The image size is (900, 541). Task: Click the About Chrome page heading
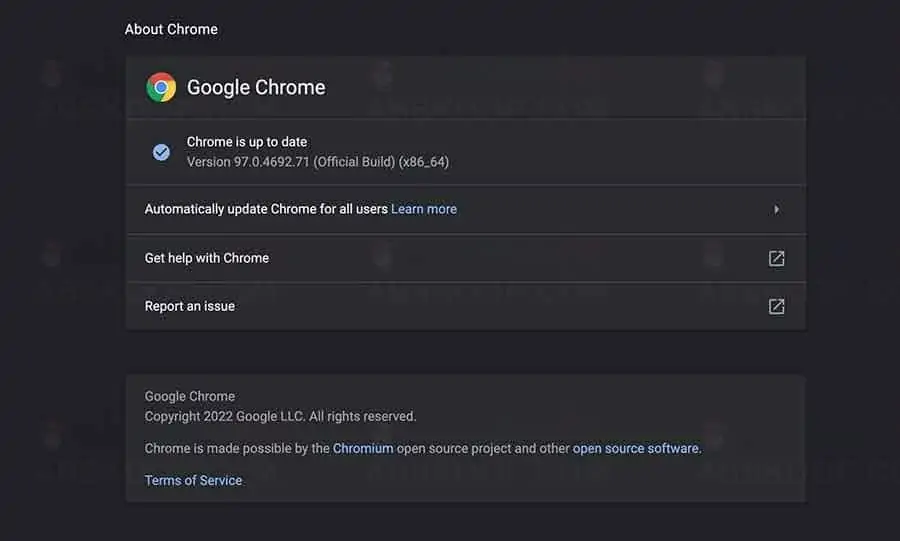point(171,29)
